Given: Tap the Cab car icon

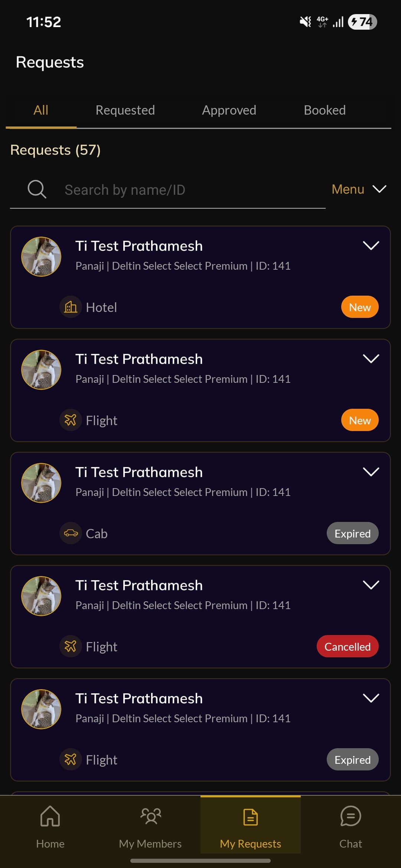Looking at the screenshot, I should 71,533.
